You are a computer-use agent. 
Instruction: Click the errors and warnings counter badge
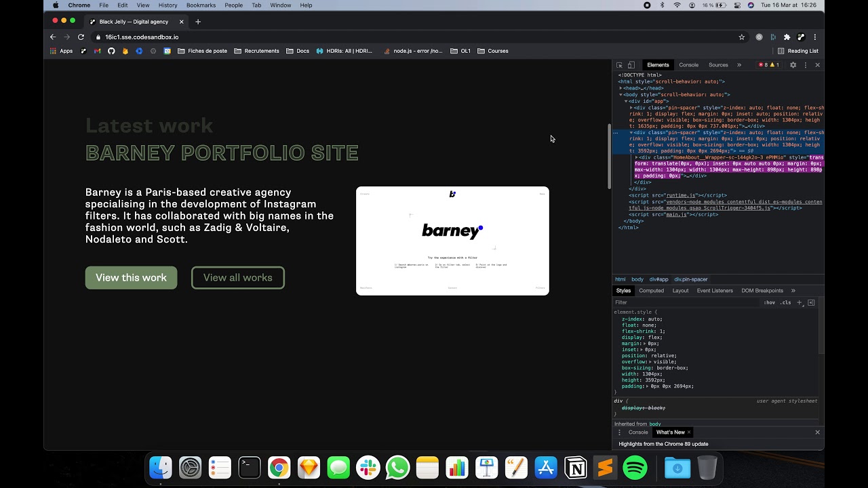tap(769, 65)
